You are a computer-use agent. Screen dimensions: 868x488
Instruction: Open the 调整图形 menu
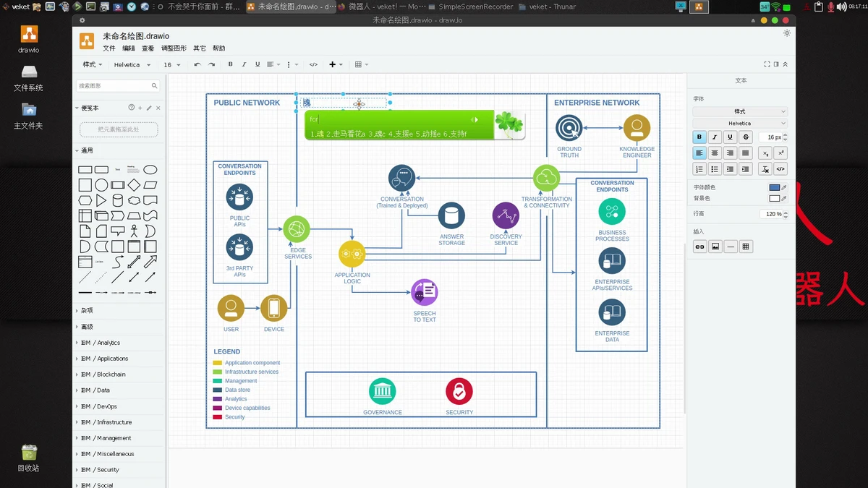click(174, 48)
